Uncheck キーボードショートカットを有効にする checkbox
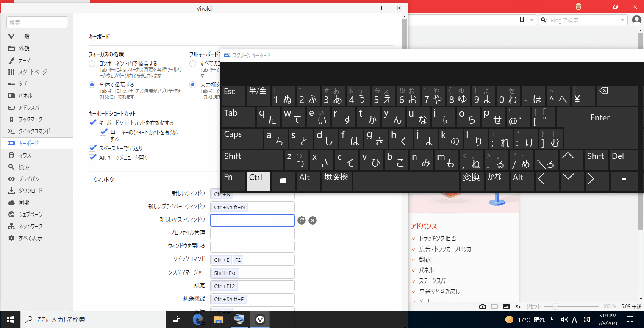The image size is (644, 328). (x=92, y=123)
